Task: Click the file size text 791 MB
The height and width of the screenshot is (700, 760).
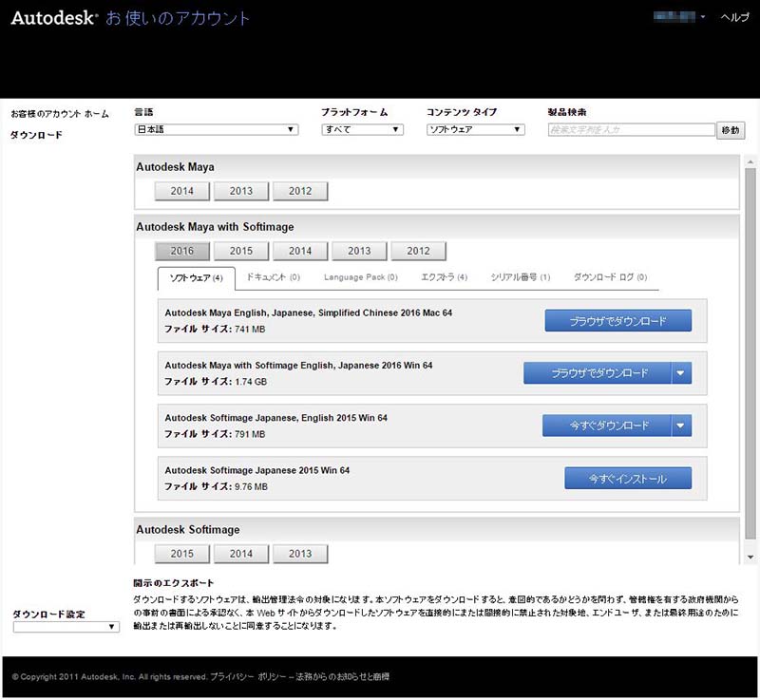Action: pos(250,434)
